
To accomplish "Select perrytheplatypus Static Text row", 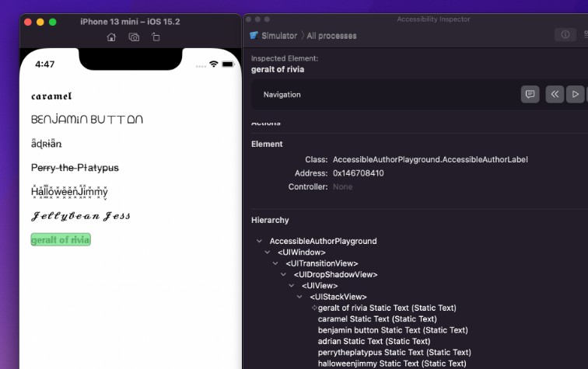I will [x=394, y=352].
